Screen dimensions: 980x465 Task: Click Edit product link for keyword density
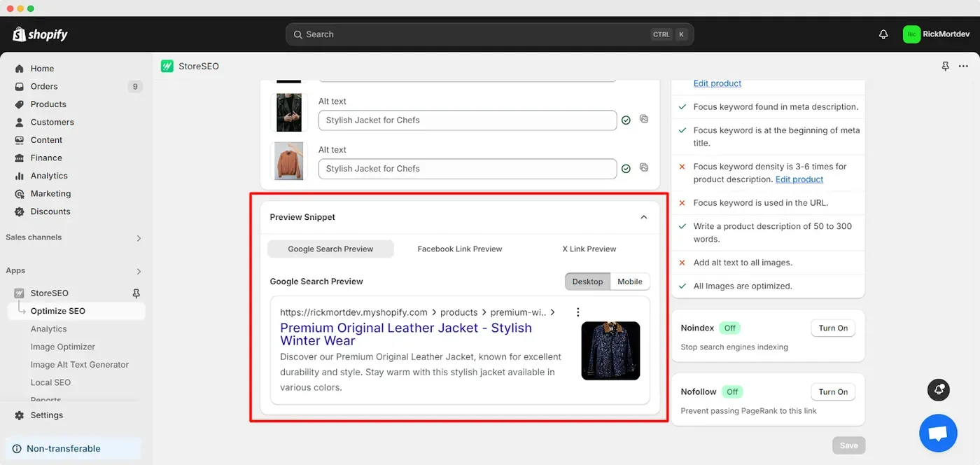coord(799,179)
